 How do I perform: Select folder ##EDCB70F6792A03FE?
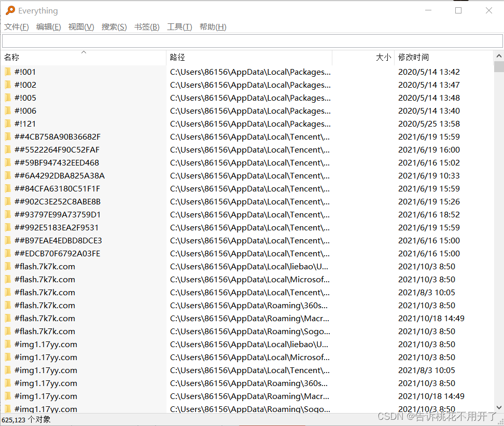coord(57,254)
